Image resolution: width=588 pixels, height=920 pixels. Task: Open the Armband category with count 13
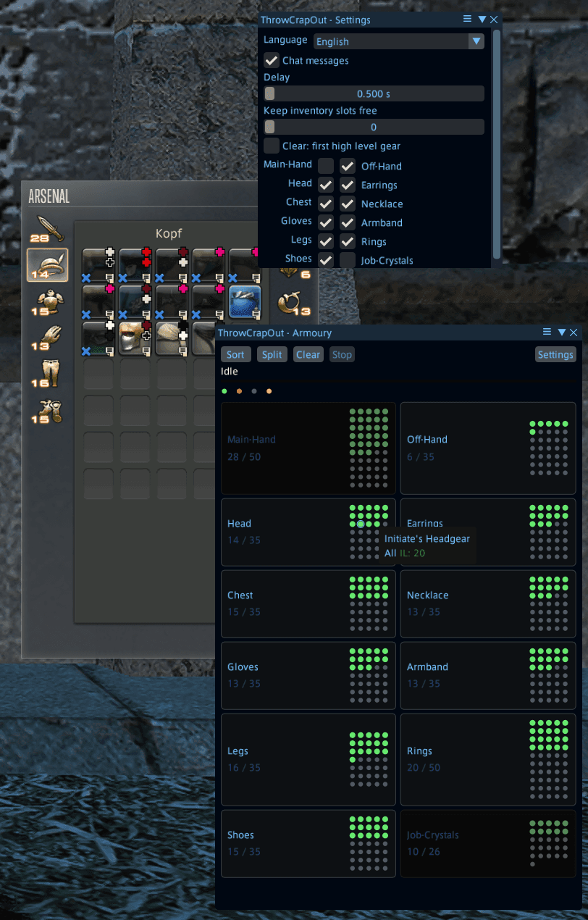pyautogui.click(x=294, y=303)
